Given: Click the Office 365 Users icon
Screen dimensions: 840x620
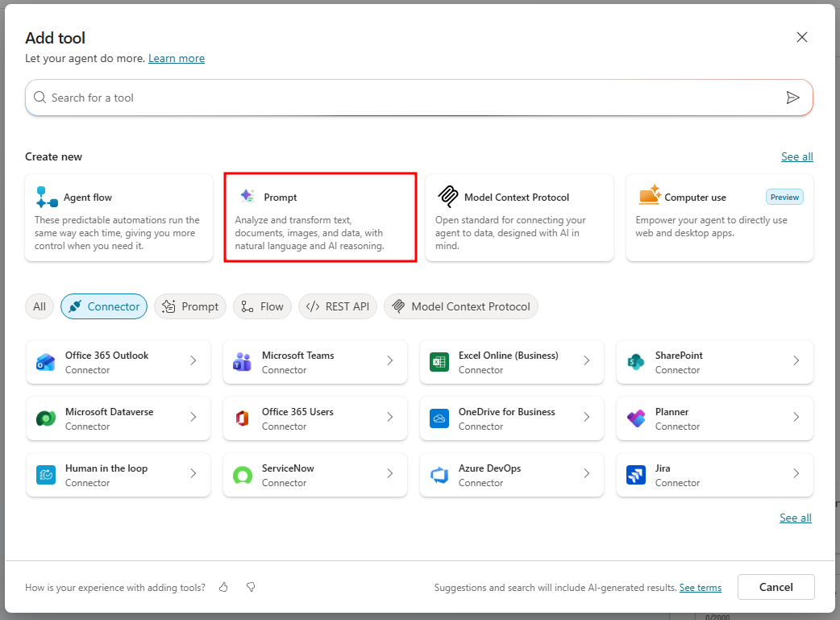Looking at the screenshot, I should pyautogui.click(x=242, y=418).
